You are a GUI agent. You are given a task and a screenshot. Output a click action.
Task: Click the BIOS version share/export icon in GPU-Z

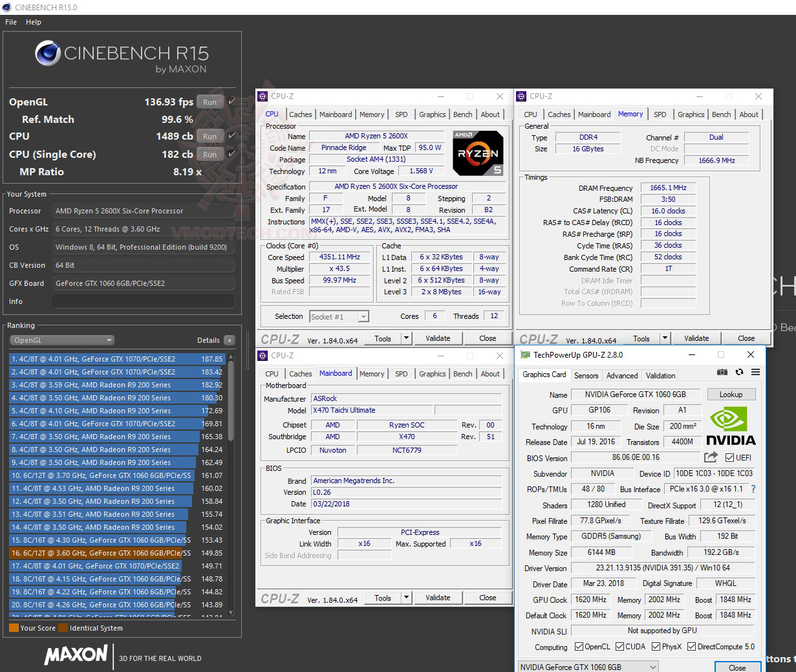point(711,457)
